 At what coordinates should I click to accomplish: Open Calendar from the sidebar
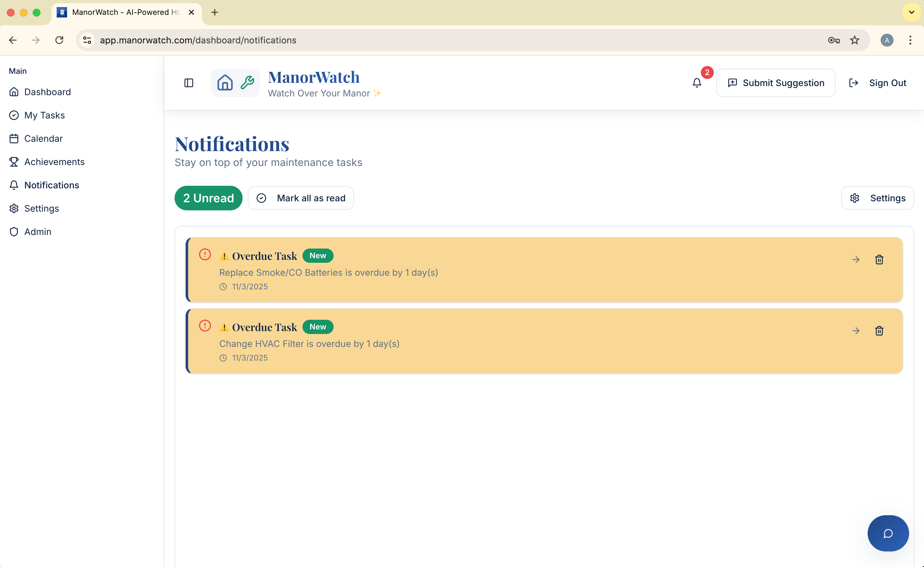click(43, 139)
